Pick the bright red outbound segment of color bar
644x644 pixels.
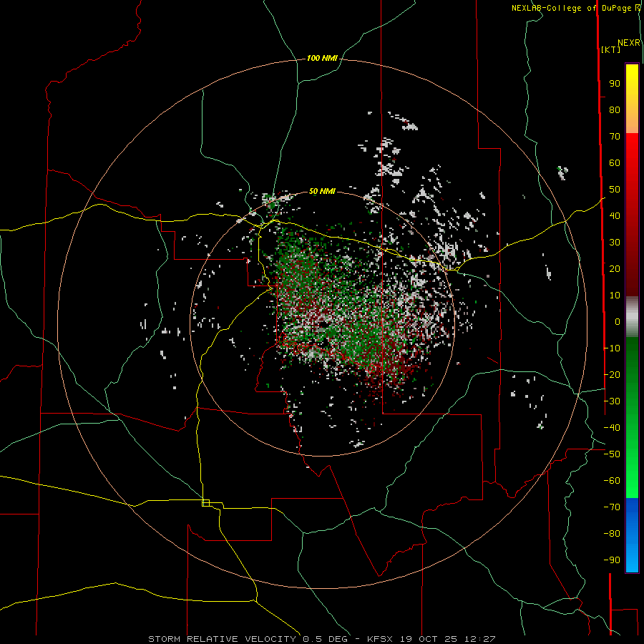click(632, 165)
